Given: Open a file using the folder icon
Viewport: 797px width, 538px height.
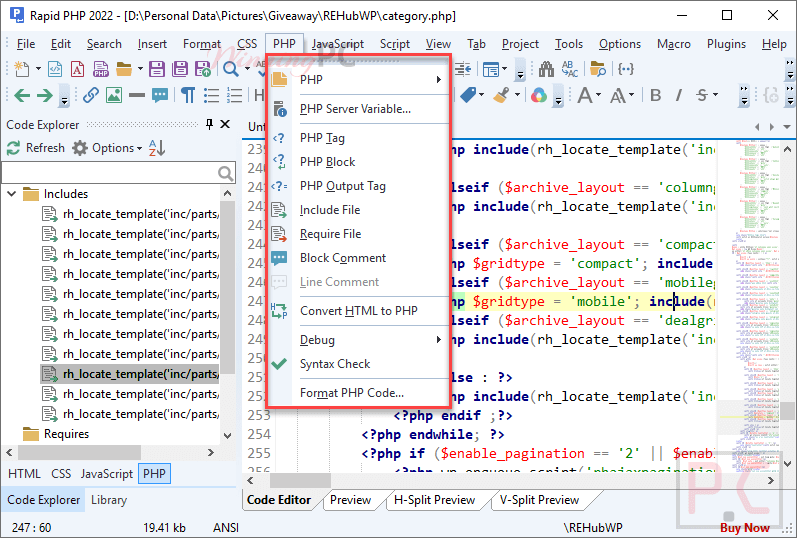Looking at the screenshot, I should tap(124, 69).
